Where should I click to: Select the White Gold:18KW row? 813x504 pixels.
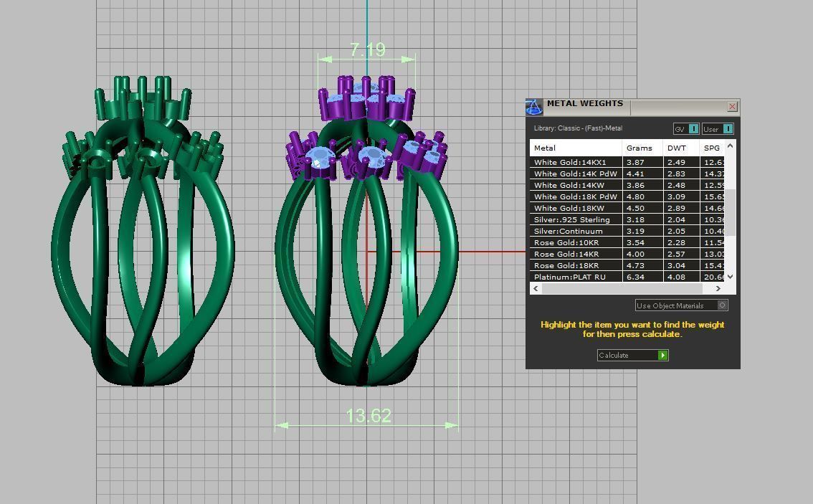pos(627,208)
